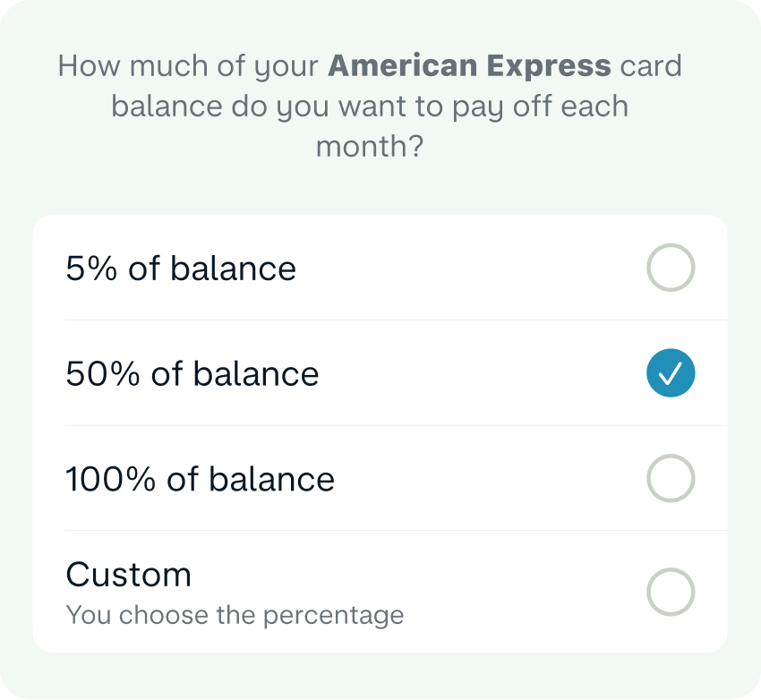Screen dimensions: 761x700
Task: Click the American Express card name
Action: [x=470, y=65]
